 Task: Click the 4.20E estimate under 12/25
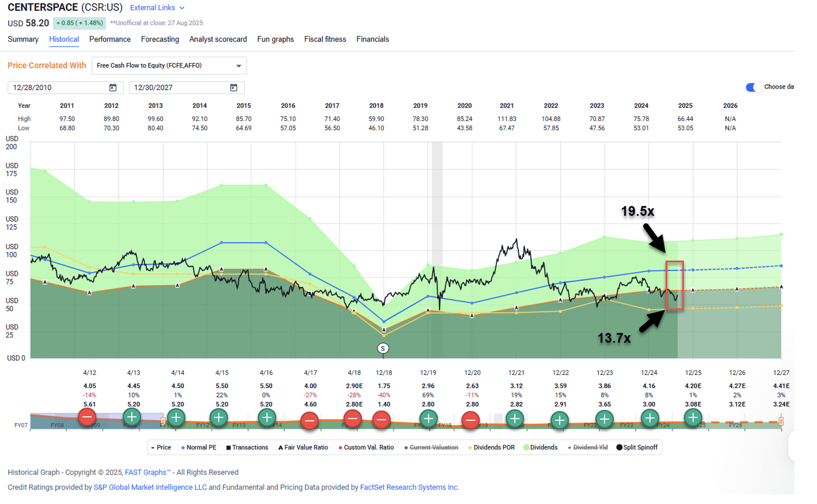pyautogui.click(x=693, y=386)
